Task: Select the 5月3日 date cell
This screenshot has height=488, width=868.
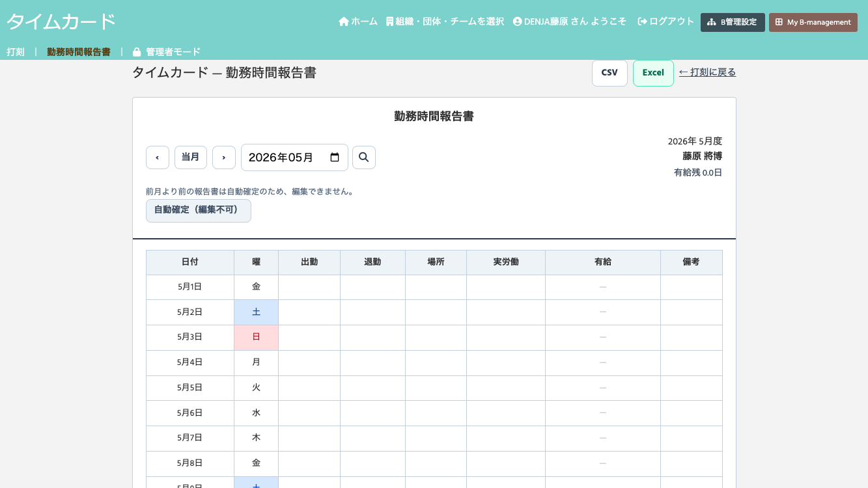Action: pyautogui.click(x=190, y=338)
